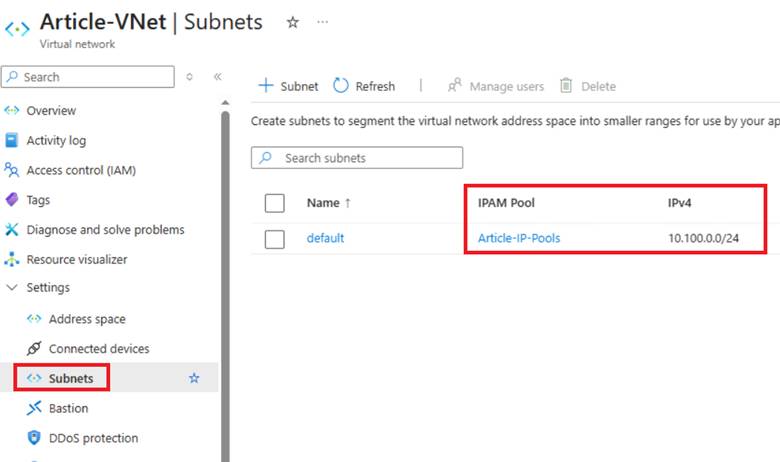Open the Article-IP-Pools link
This screenshot has height=462, width=780.
click(x=519, y=238)
